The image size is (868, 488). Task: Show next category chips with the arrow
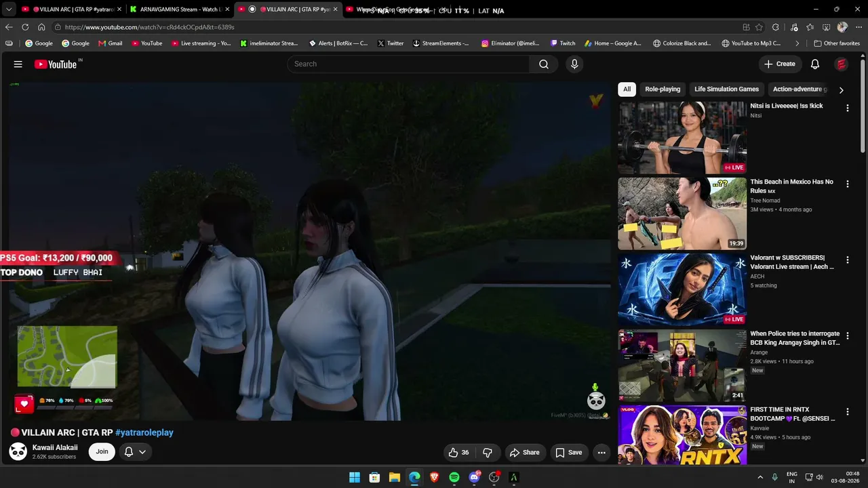tap(841, 89)
